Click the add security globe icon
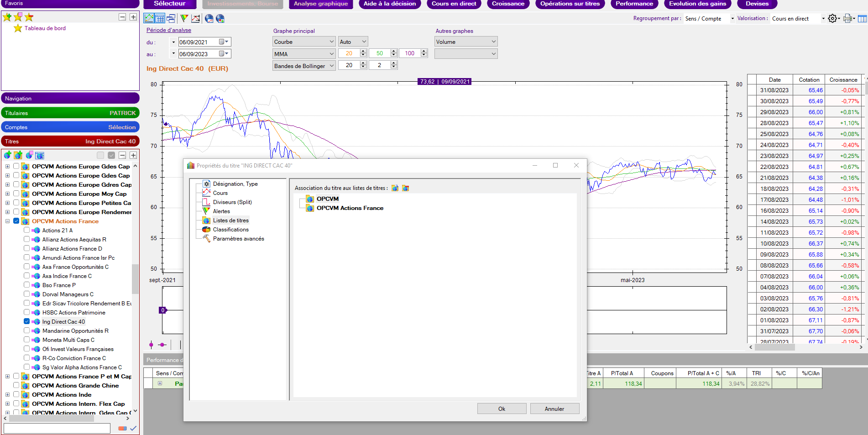Screen dimensions: 868x435 point(7,155)
